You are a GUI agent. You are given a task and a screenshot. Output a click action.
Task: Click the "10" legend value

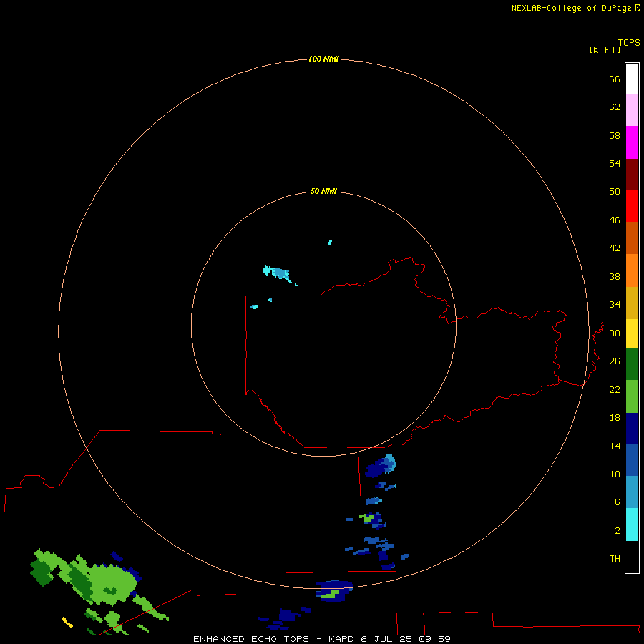tap(615, 474)
